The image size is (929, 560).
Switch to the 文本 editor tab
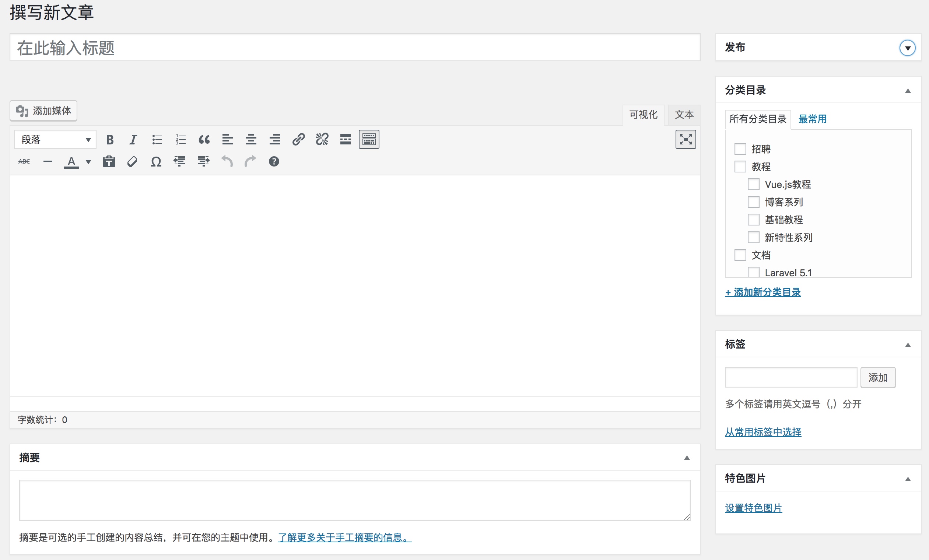coord(684,115)
